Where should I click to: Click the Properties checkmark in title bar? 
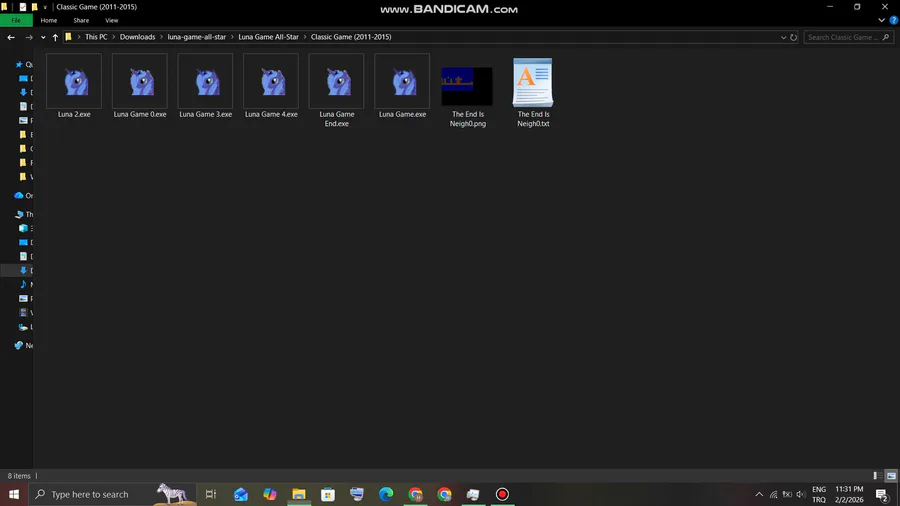click(x=22, y=7)
